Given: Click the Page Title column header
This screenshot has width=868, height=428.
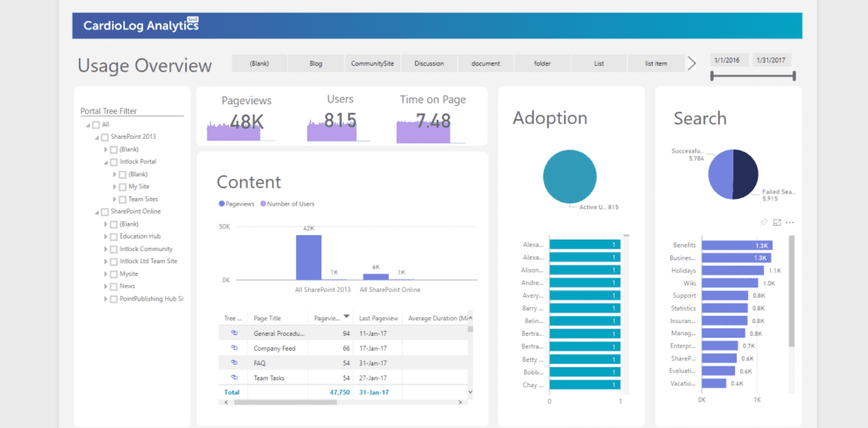Looking at the screenshot, I should (x=267, y=319).
